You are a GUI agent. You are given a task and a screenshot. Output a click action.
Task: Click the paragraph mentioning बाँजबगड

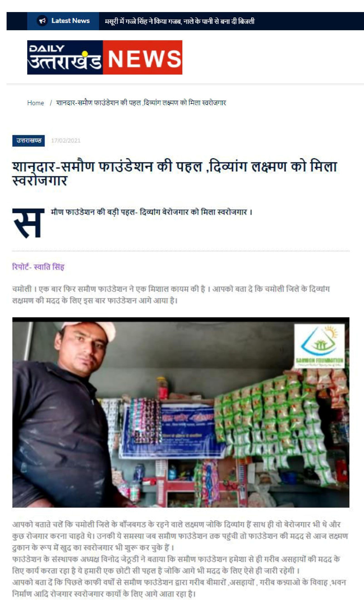180,536
